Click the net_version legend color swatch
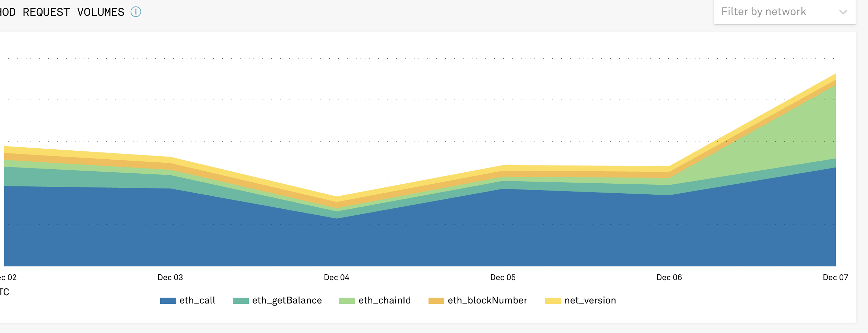 point(554,300)
